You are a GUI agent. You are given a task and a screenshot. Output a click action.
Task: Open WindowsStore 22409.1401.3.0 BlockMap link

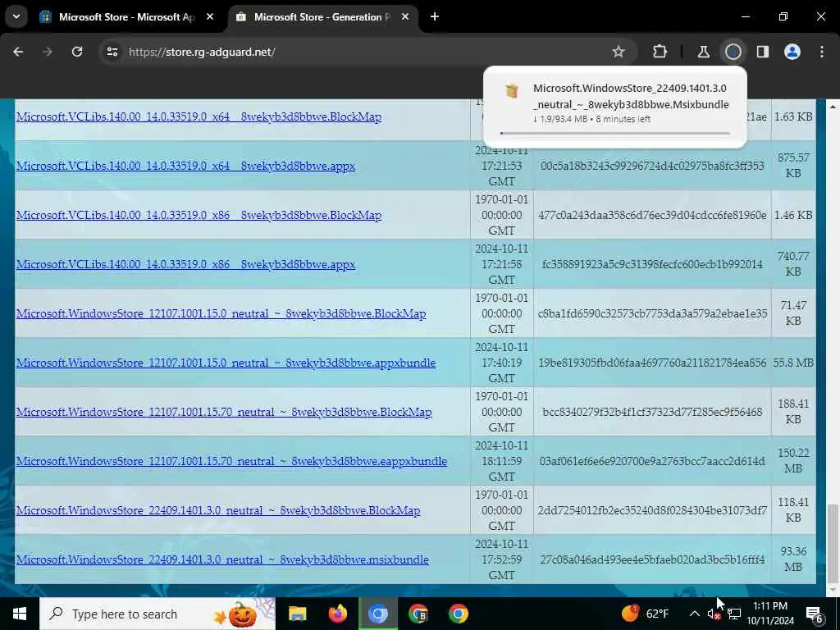tap(218, 510)
